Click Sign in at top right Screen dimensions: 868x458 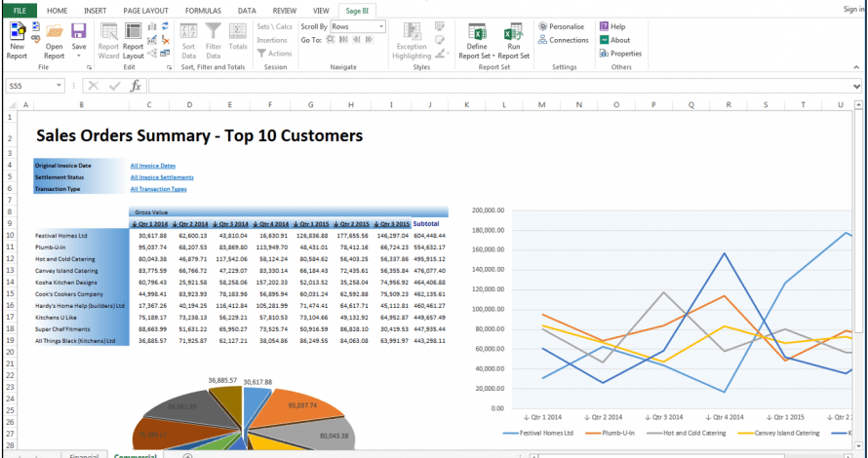click(x=854, y=9)
